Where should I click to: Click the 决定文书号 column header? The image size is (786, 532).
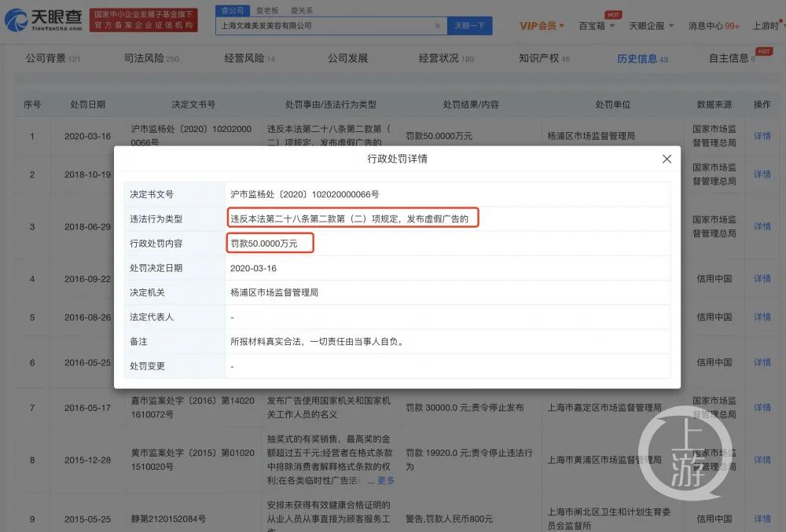[x=193, y=105]
